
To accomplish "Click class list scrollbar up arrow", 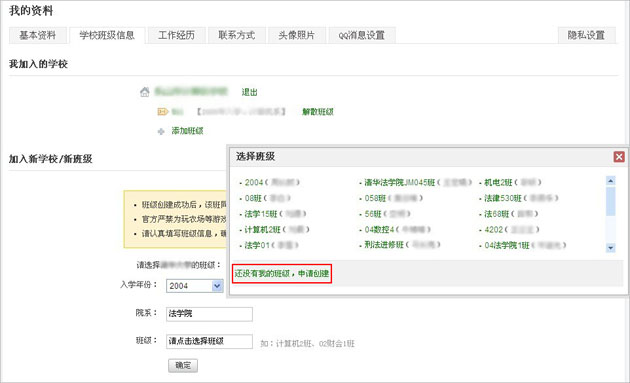I will pos(610,181).
